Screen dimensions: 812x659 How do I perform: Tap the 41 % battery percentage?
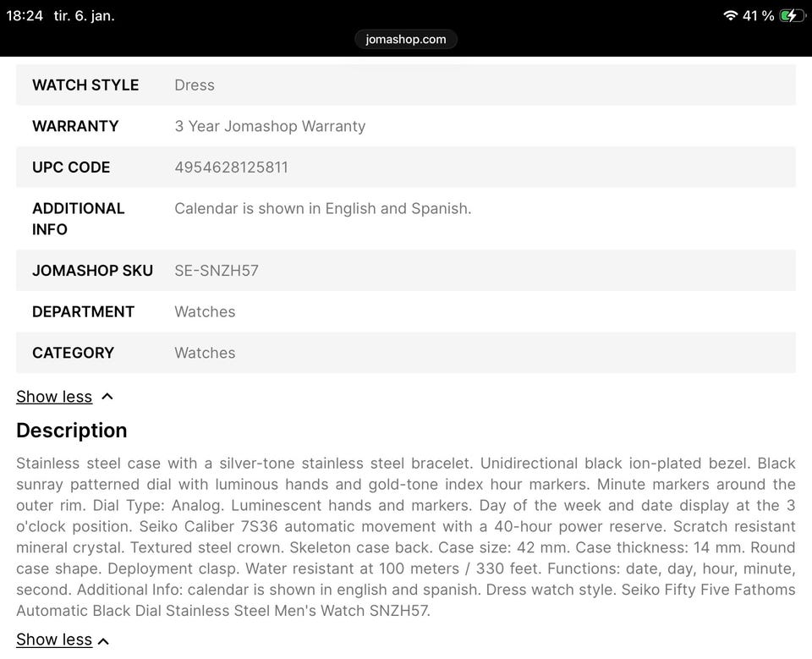(758, 15)
